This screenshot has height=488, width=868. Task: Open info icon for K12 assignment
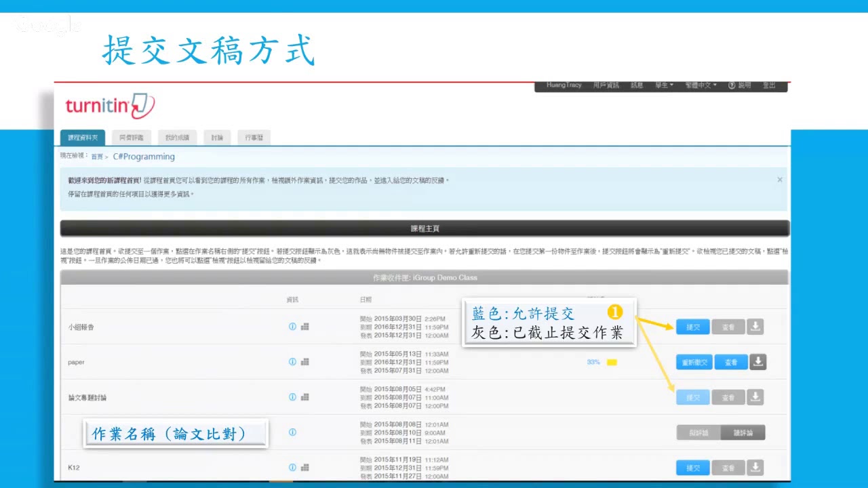coord(292,468)
